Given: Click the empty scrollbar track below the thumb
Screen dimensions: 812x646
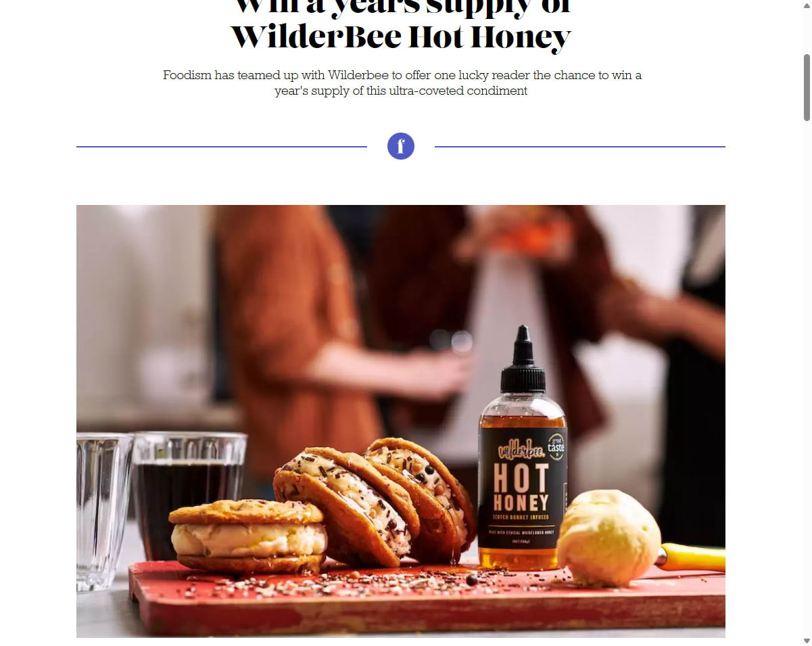Looking at the screenshot, I should pos(807,379).
